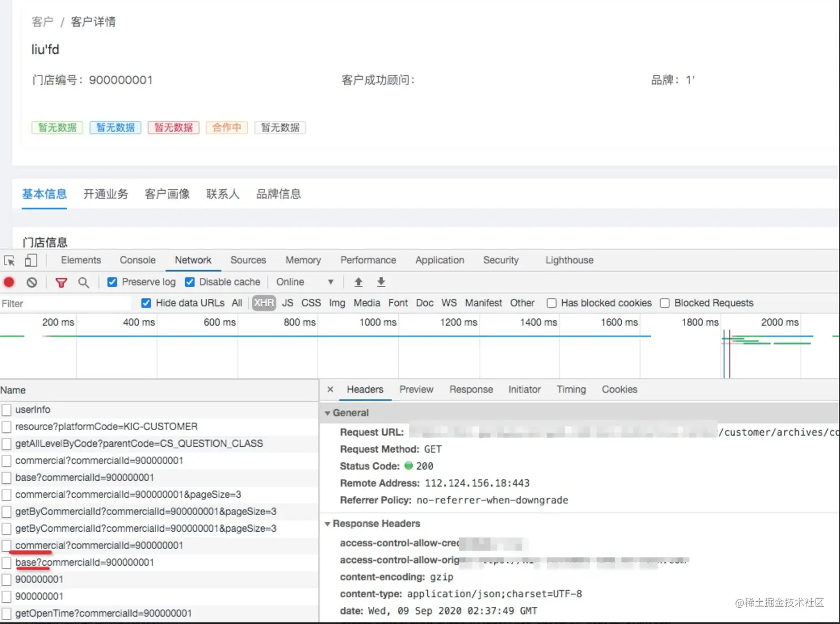This screenshot has height=624, width=840.
Task: Open the Application panel
Action: (440, 260)
